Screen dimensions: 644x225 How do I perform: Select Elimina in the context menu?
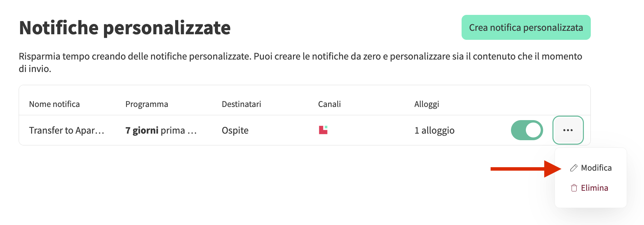(x=594, y=188)
